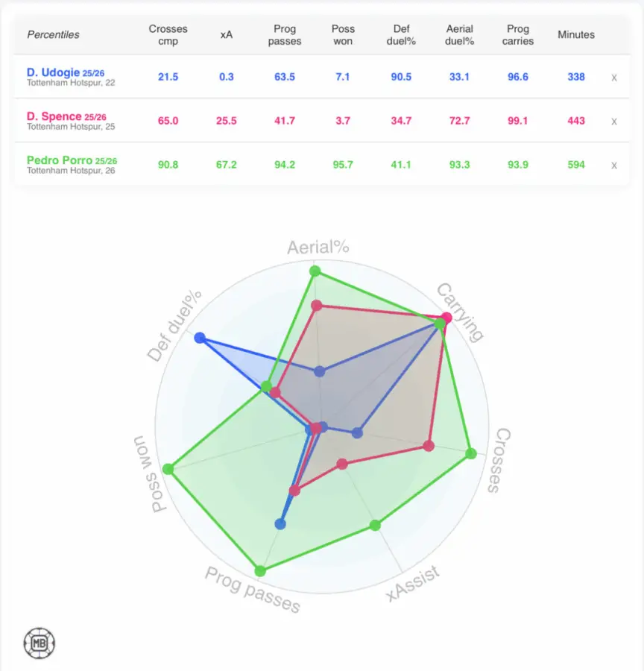Viewport: 644px width, 671px height.
Task: Click the MB logo icon
Action: pos(39,642)
